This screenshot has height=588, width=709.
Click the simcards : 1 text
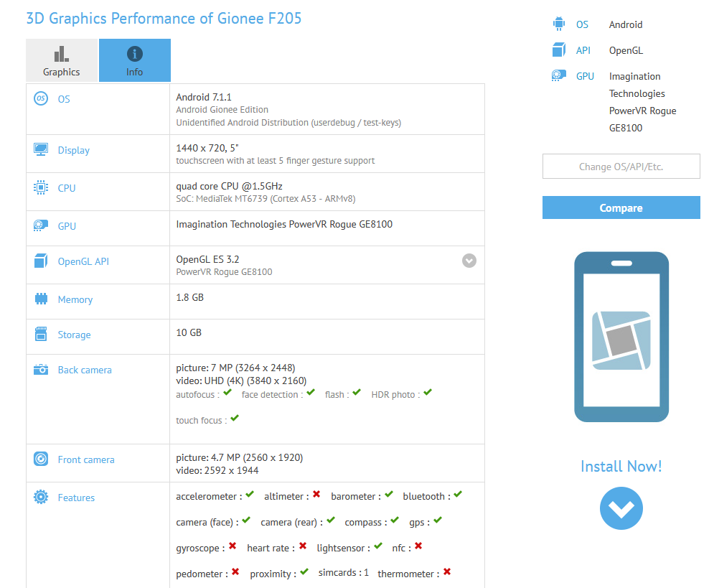coord(344,573)
